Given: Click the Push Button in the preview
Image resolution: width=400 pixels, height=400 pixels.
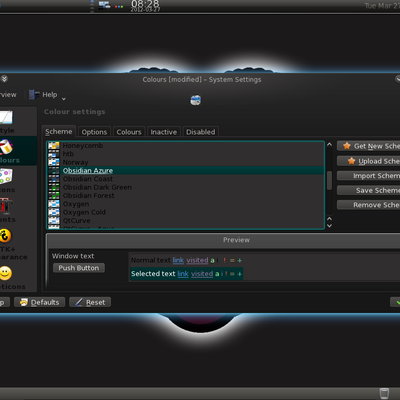Looking at the screenshot, I should tap(79, 268).
